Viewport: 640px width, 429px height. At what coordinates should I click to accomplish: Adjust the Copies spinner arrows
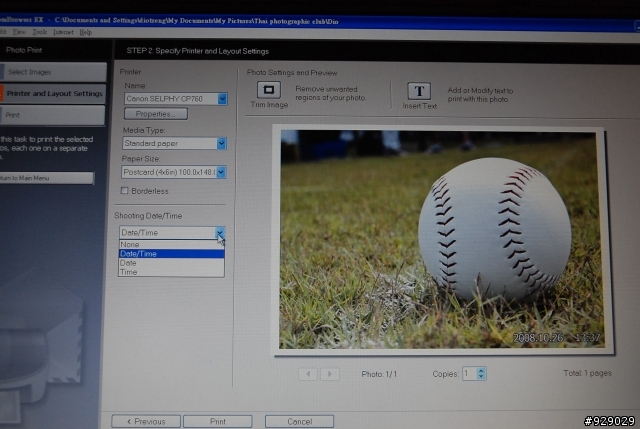[x=481, y=373]
